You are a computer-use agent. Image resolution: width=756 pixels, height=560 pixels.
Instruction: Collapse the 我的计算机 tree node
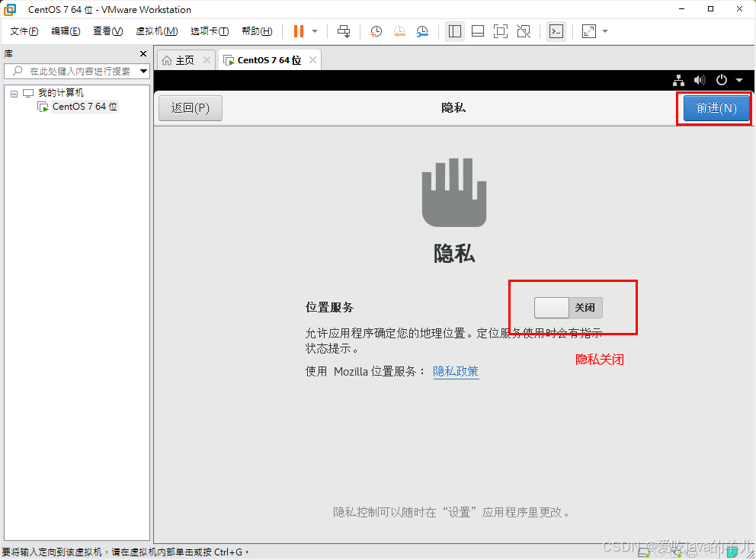14,94
